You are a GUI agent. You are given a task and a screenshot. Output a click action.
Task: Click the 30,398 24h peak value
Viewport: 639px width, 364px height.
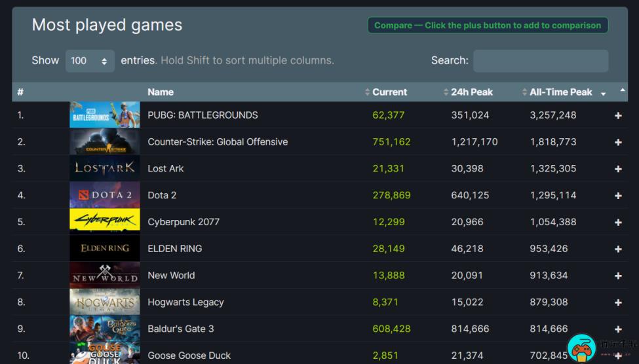(467, 168)
